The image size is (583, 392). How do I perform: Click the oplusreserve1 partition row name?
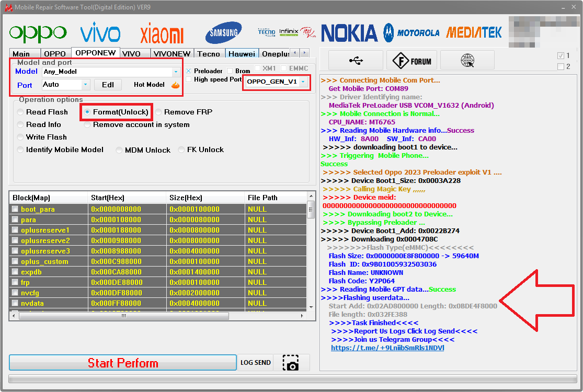(45, 230)
